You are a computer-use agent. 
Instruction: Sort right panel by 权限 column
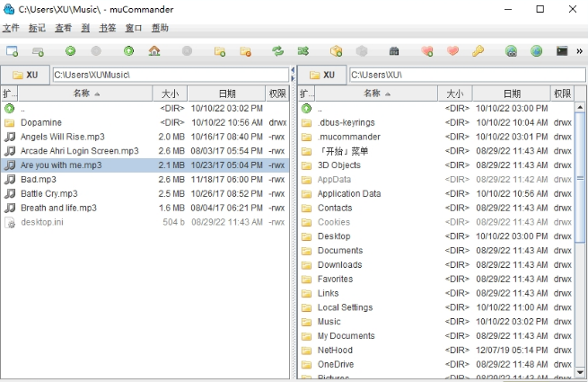tap(562, 93)
